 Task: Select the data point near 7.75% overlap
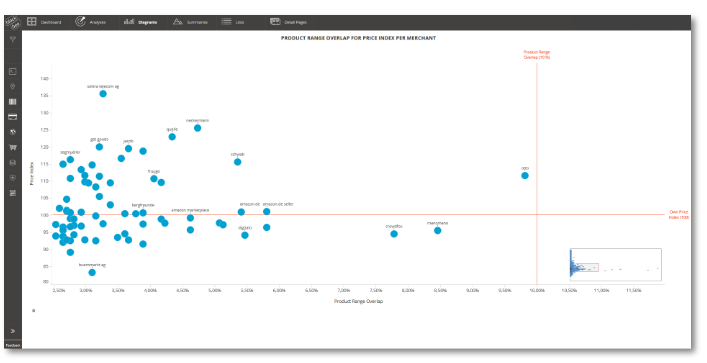click(x=394, y=234)
